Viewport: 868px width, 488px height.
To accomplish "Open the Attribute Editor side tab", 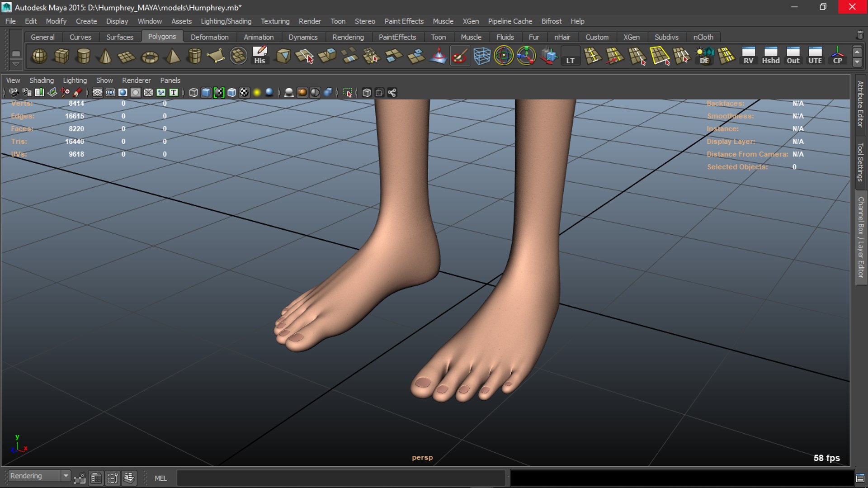I will pos(860,104).
